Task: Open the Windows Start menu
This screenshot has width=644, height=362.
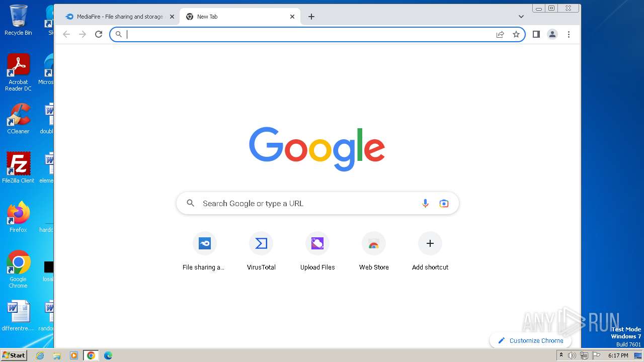Action: pos(14,355)
